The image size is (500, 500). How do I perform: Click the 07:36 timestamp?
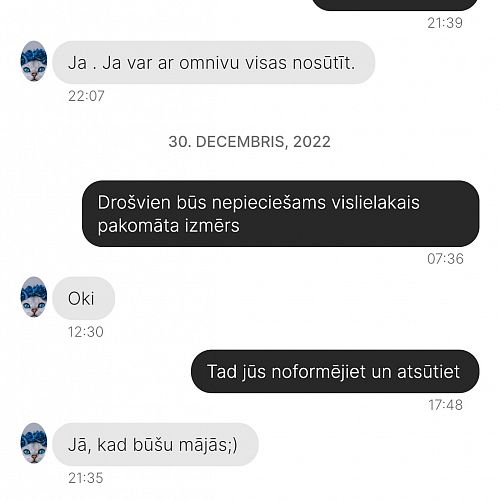click(445, 259)
